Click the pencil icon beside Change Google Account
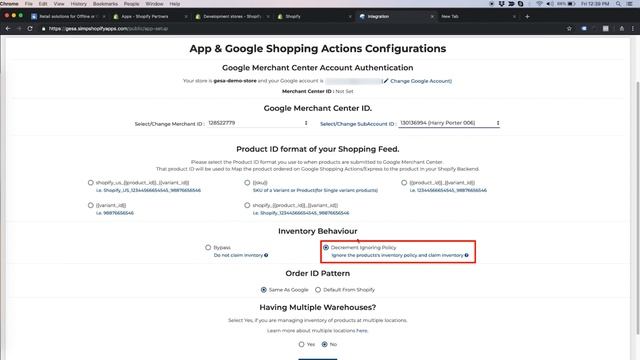Viewport: 640px width, 360px height. 386,81
